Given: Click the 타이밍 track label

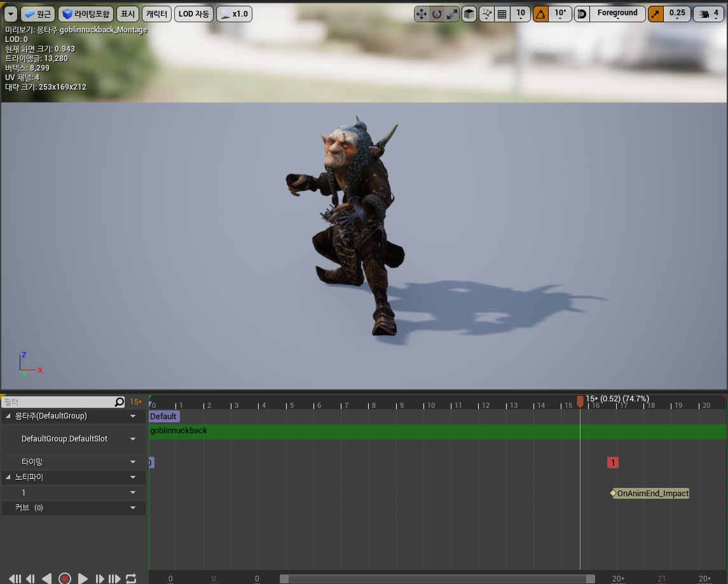Looking at the screenshot, I should [x=32, y=462].
